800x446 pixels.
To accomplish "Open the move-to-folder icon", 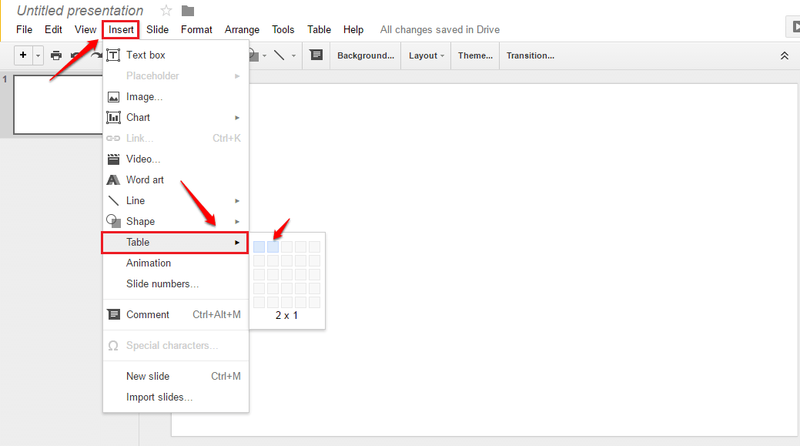I will coord(188,11).
